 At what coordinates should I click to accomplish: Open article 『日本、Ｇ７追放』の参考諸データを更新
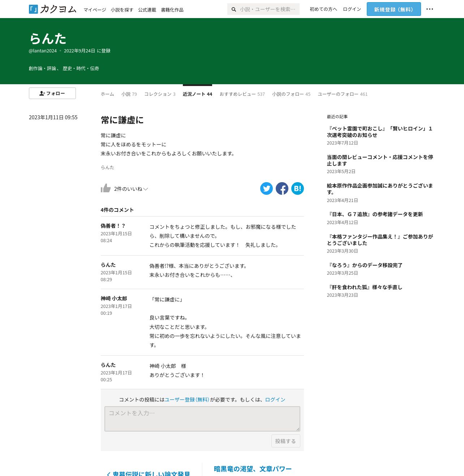pyautogui.click(x=375, y=214)
